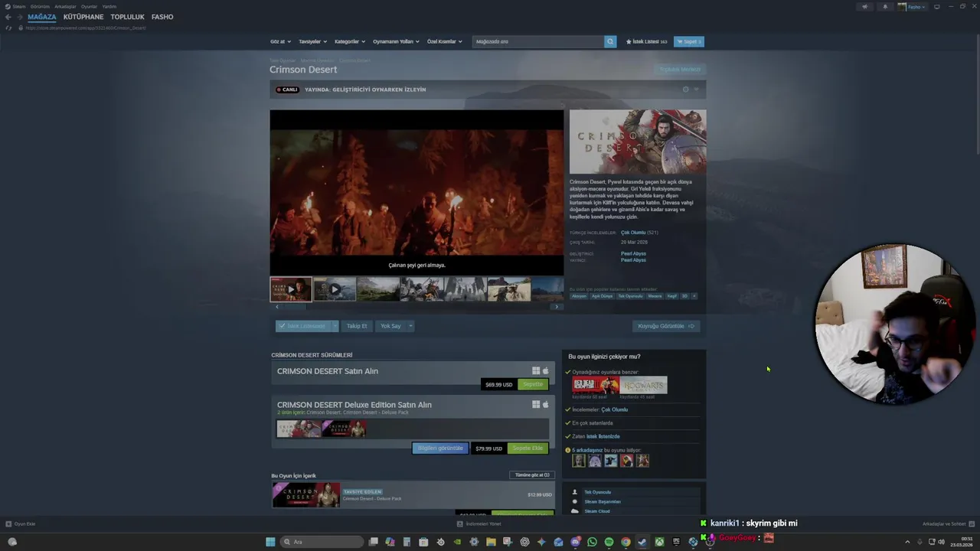Screen dimensions: 980x551
Task: Click the broadcast settings gear icon
Action: (685, 90)
